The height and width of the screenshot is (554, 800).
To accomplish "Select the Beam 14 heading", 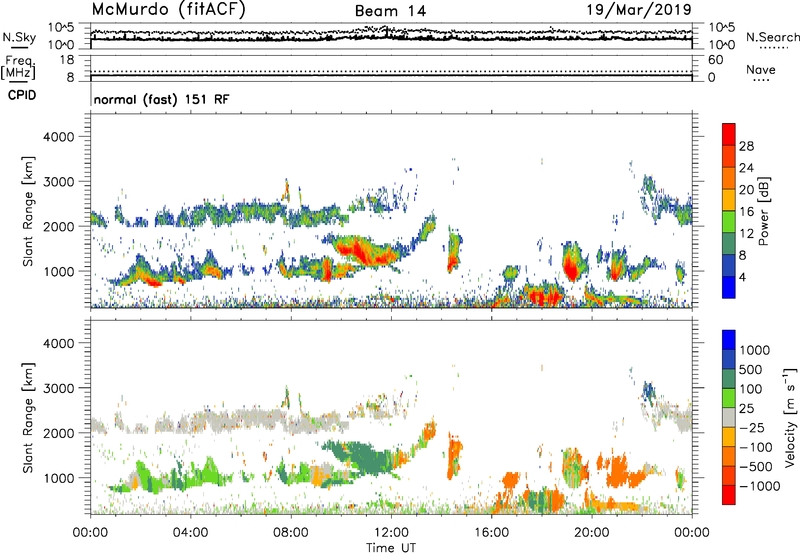I will click(x=390, y=11).
